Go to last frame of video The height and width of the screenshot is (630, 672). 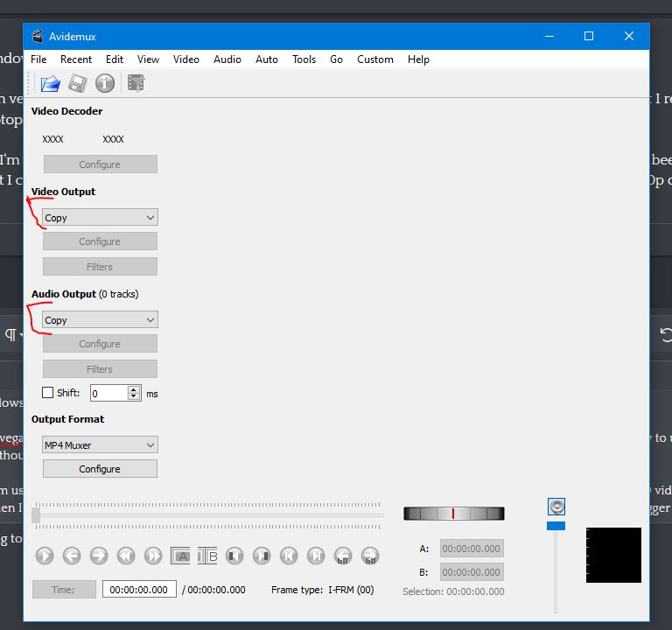316,556
